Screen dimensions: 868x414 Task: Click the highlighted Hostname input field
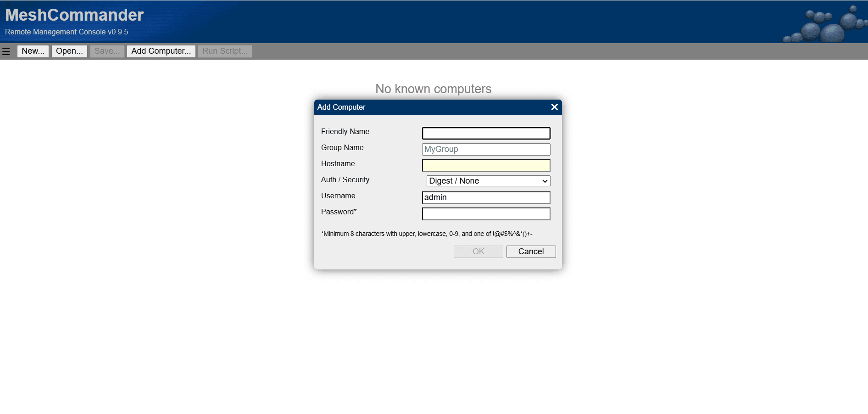tap(486, 165)
